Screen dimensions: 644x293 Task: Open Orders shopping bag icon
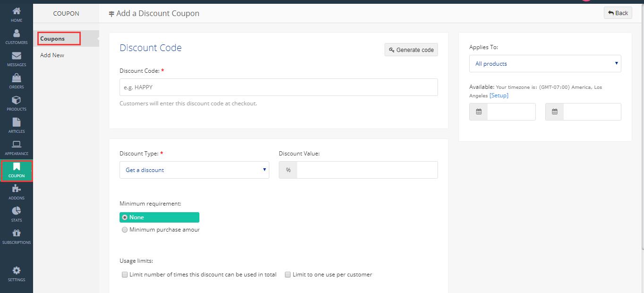coord(17,80)
